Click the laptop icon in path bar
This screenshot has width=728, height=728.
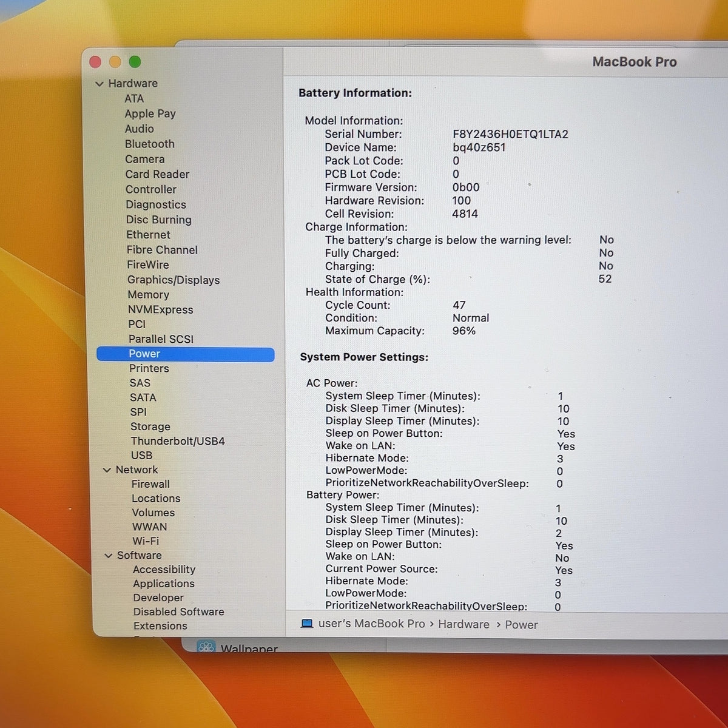307,624
